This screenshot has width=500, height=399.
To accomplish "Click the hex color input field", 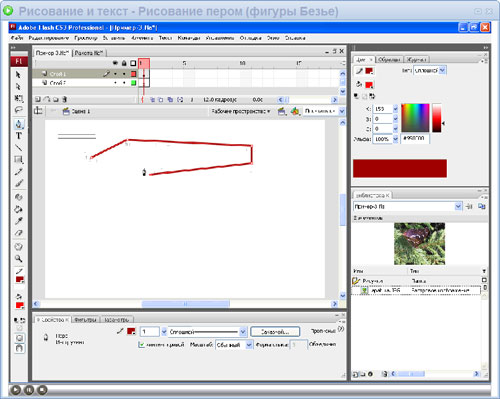I will [415, 138].
